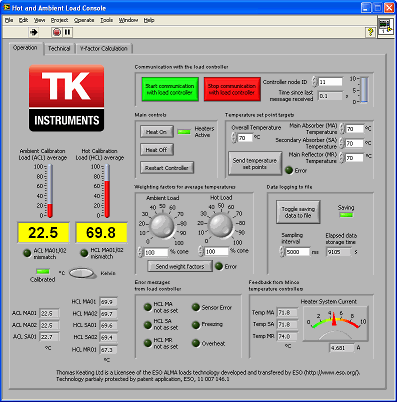Click the Restart Controller button
Screen dimensions: 397x402
(167, 168)
